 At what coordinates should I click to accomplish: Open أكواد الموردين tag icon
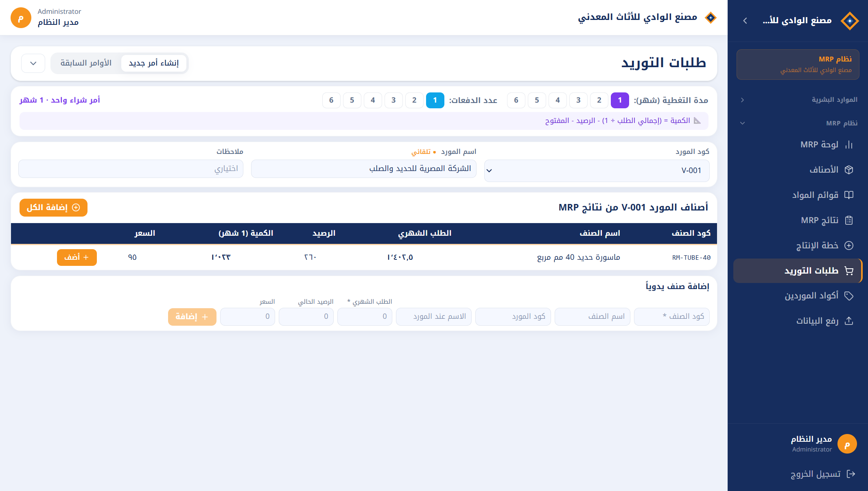pos(849,296)
